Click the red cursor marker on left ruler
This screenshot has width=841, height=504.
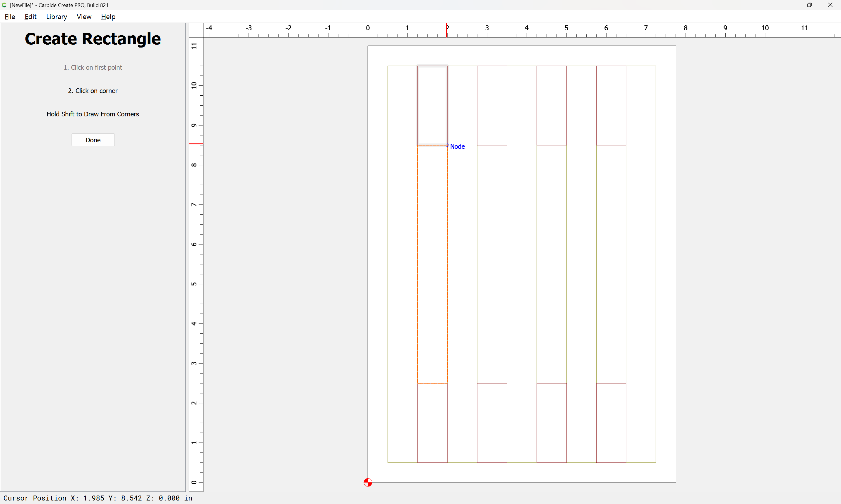click(196, 144)
